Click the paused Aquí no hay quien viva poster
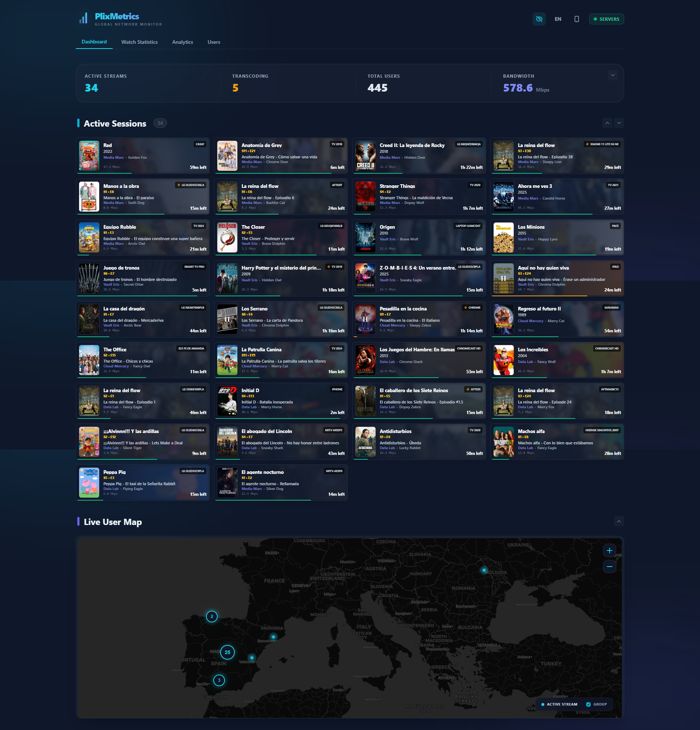 coord(503,279)
